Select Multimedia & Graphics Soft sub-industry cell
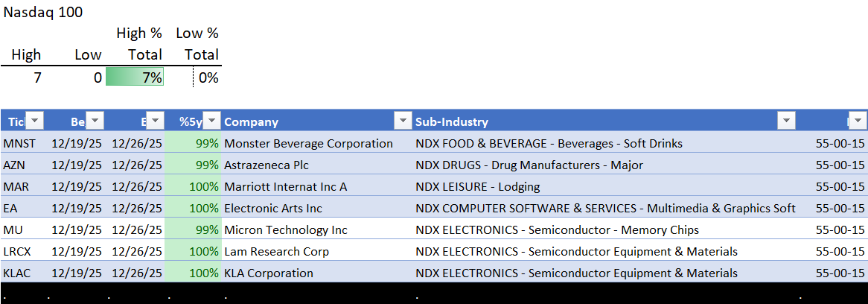 pos(606,209)
